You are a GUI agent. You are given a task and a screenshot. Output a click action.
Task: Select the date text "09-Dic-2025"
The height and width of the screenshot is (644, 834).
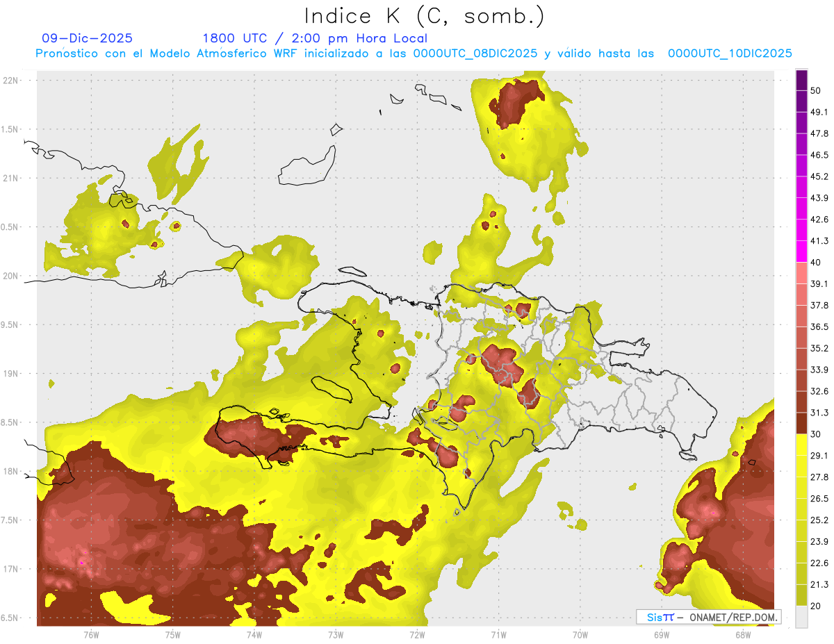(87, 38)
